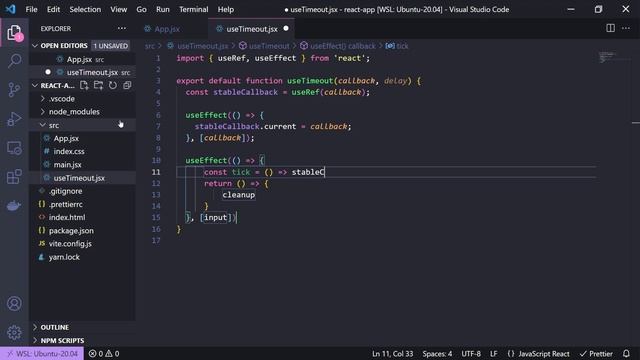Open the Manage settings gear
The height and width of the screenshot is (360, 640).
click(14, 333)
